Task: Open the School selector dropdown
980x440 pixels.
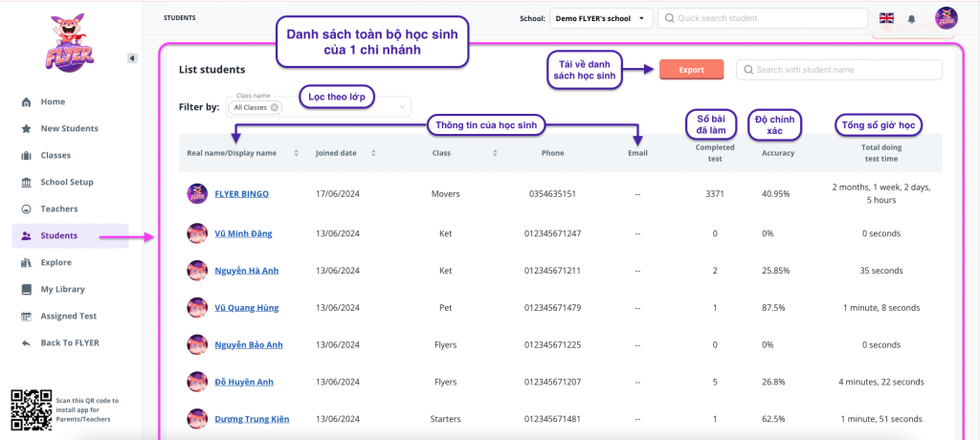Action: [x=601, y=18]
